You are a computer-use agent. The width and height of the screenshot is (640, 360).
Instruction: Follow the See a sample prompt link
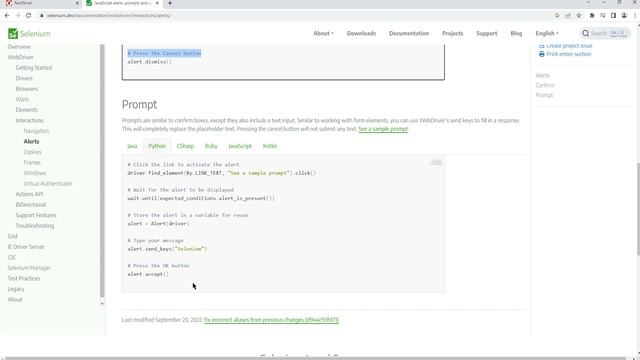pyautogui.click(x=383, y=129)
